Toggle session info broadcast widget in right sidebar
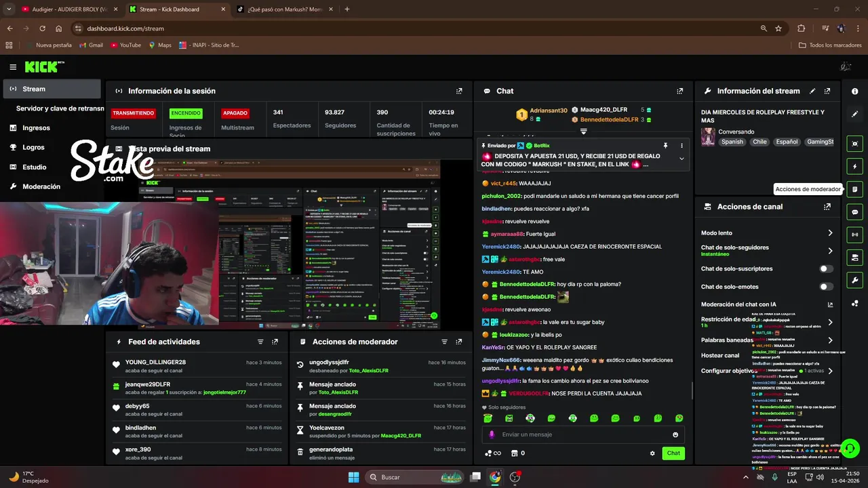868x488 pixels. point(855,235)
